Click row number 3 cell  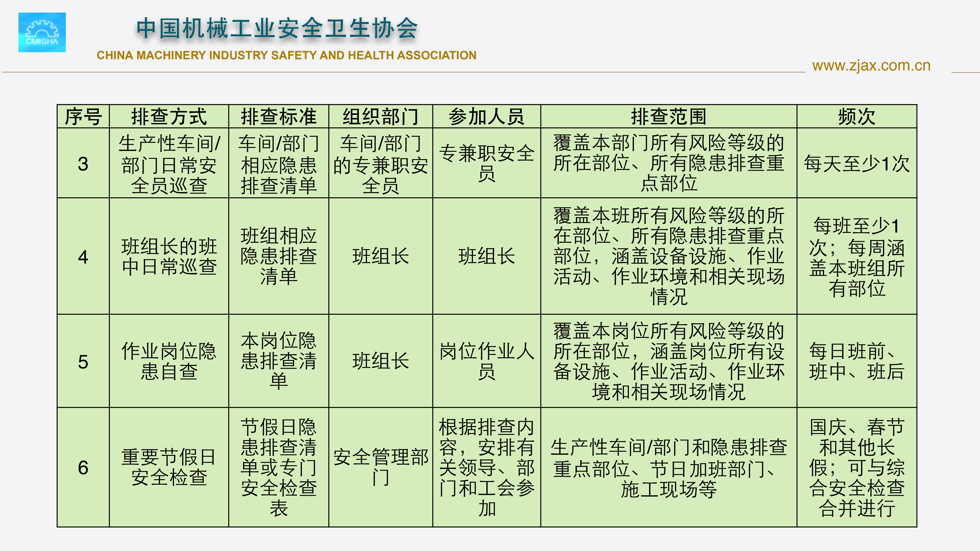click(83, 163)
